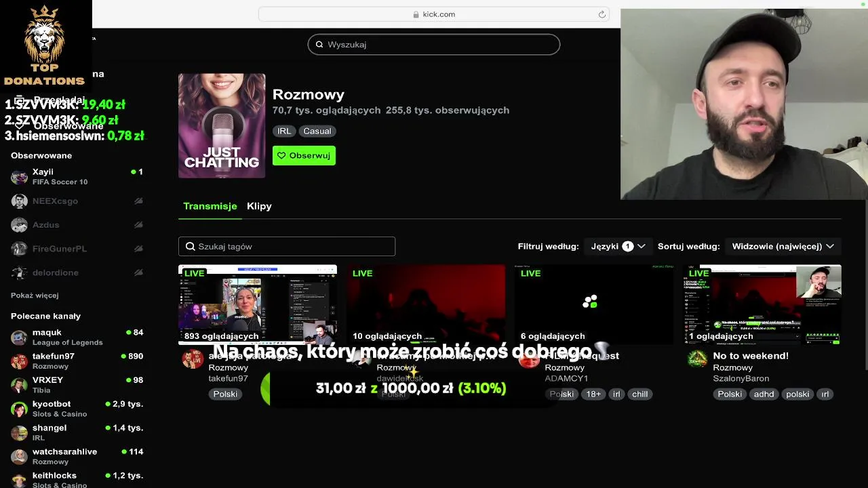868x488 pixels.
Task: Open offline channel NEEXcsgo in sidebar
Action: (77, 201)
